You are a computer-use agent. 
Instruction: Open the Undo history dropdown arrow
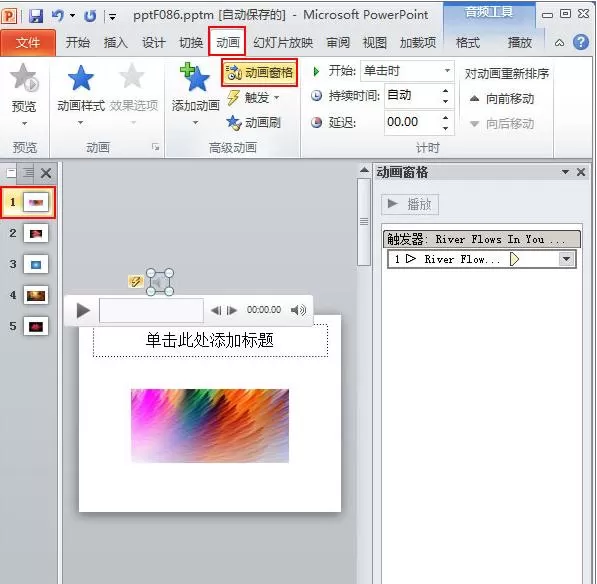point(72,16)
